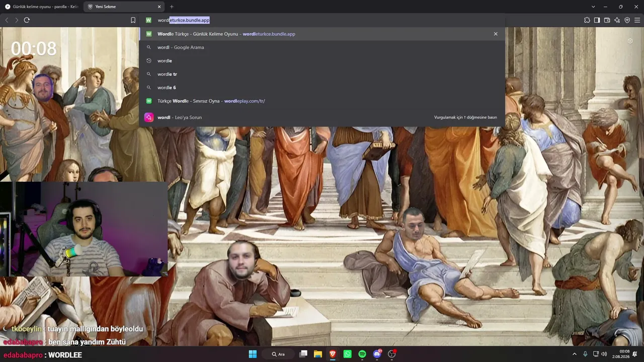Viewport: 644px width, 362px height.
Task: Open OBS Studio from the taskbar
Action: (392, 354)
